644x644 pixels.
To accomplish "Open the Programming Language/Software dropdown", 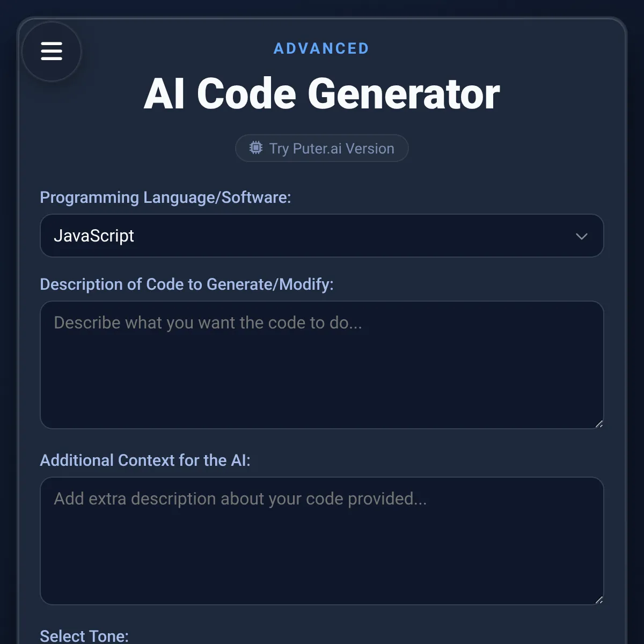I will click(322, 236).
